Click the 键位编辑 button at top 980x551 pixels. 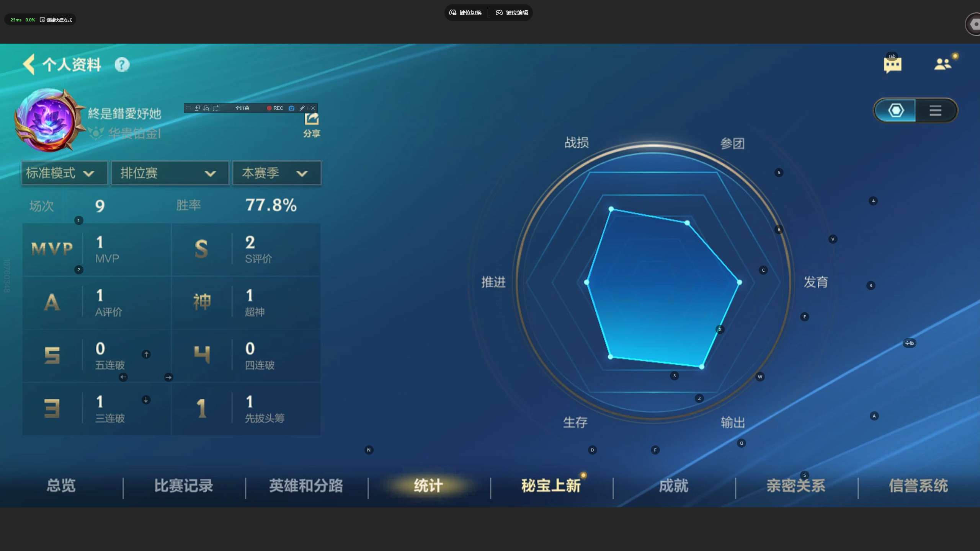coord(512,13)
